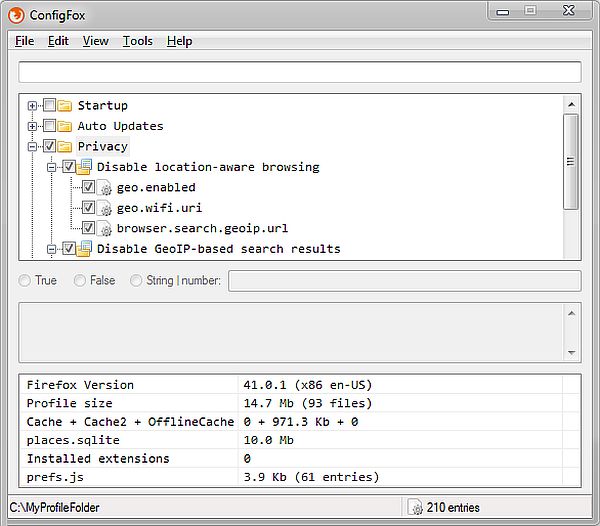Click description box scroll up arrow
The image size is (600, 526).
point(572,313)
